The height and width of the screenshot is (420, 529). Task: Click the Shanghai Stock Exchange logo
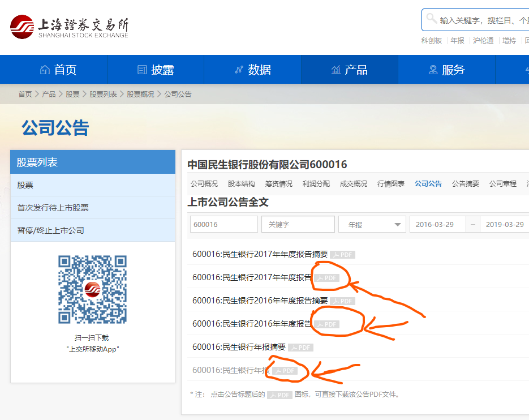[69, 27]
